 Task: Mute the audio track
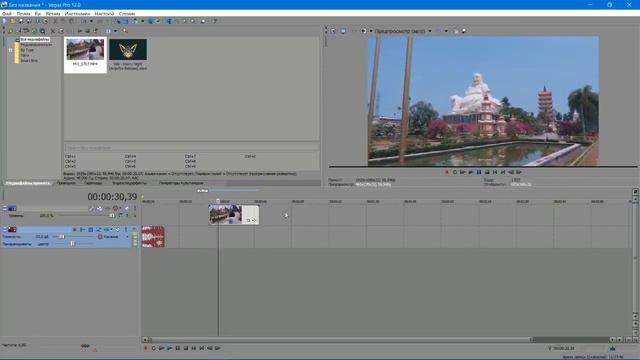click(118, 229)
